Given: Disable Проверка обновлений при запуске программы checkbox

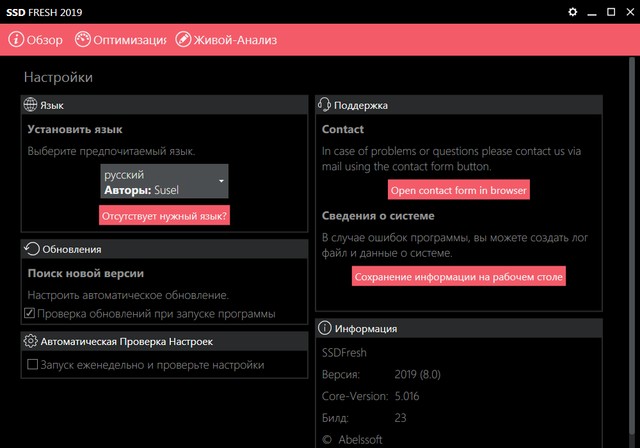Looking at the screenshot, I should [x=30, y=314].
